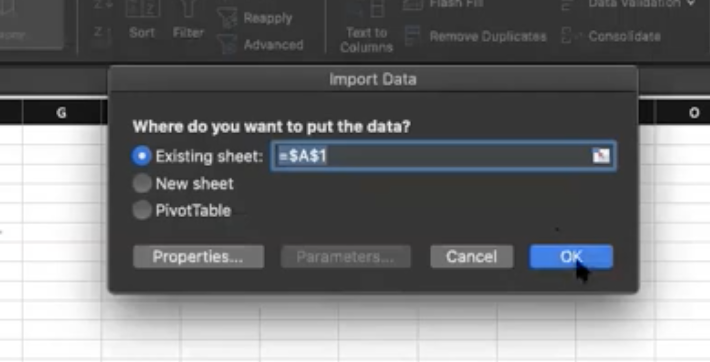This screenshot has width=710, height=362.
Task: Choose the PivotTable radio option
Action: click(x=142, y=210)
